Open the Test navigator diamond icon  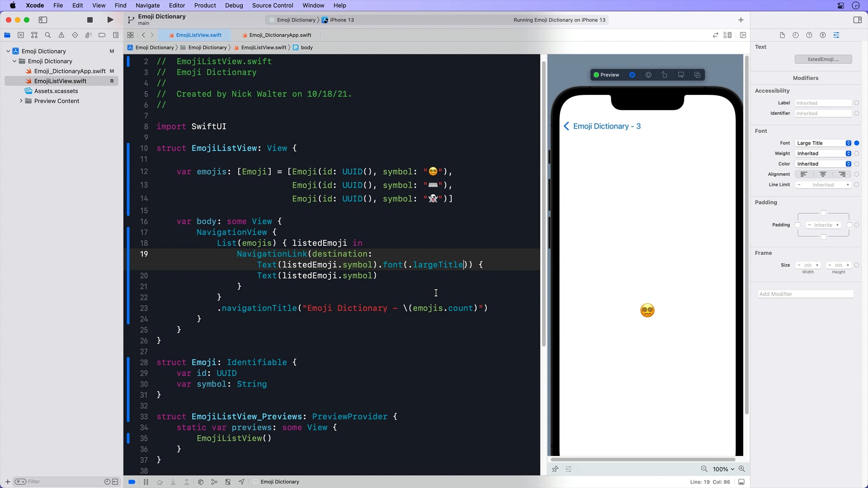coord(75,35)
